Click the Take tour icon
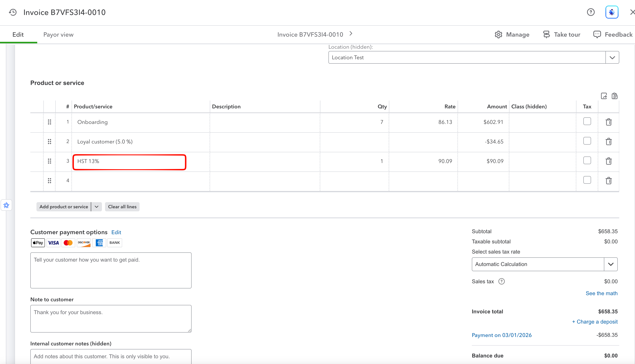This screenshot has height=364, width=635. point(547,35)
